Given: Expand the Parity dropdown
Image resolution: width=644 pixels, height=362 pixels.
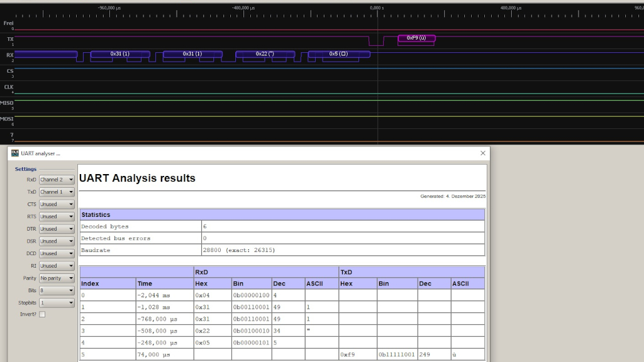Looking at the screenshot, I should (57, 278).
